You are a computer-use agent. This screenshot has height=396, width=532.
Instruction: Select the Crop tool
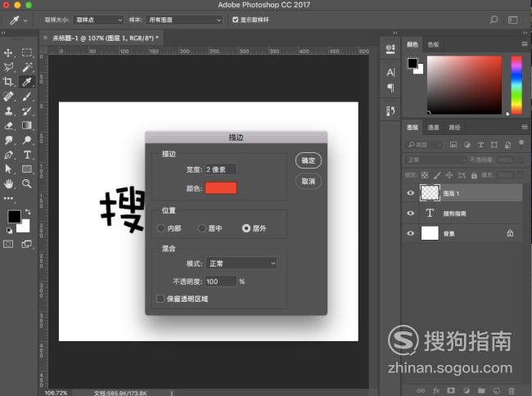[x=8, y=81]
